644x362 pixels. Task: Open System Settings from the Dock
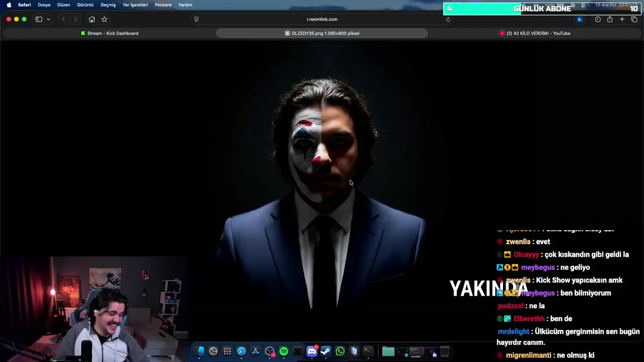[213, 351]
